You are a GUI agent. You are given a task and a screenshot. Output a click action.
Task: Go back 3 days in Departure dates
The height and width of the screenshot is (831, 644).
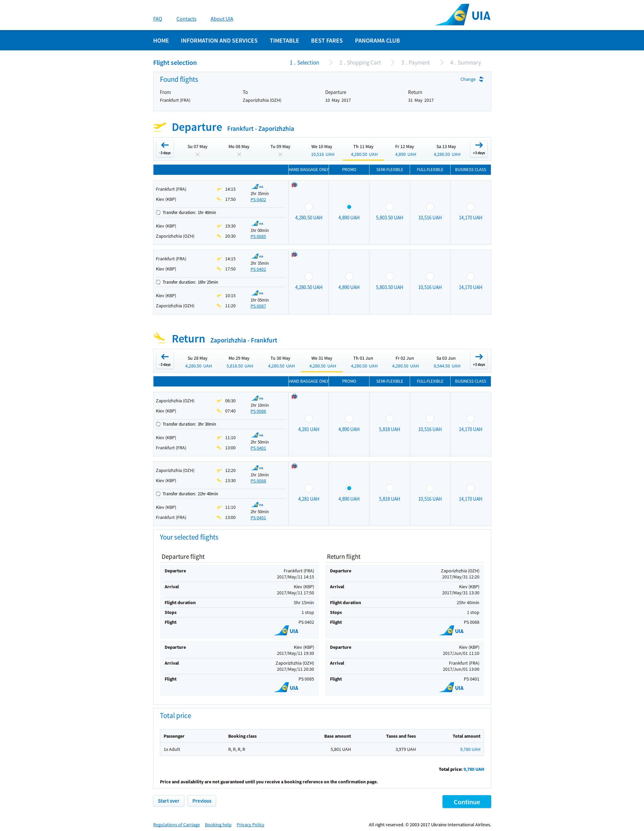point(165,148)
